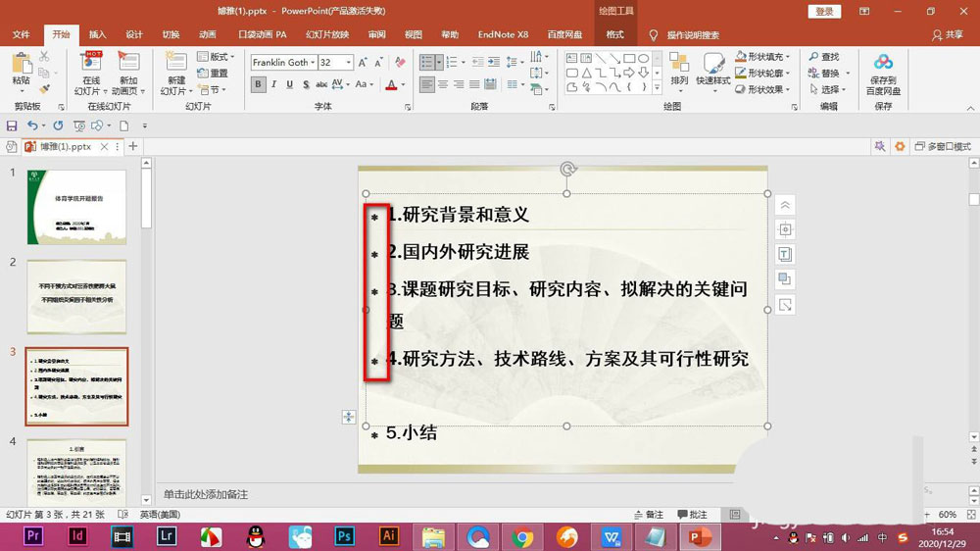Insert a text box from the shapes gallery
980x551 pixels.
click(x=572, y=58)
